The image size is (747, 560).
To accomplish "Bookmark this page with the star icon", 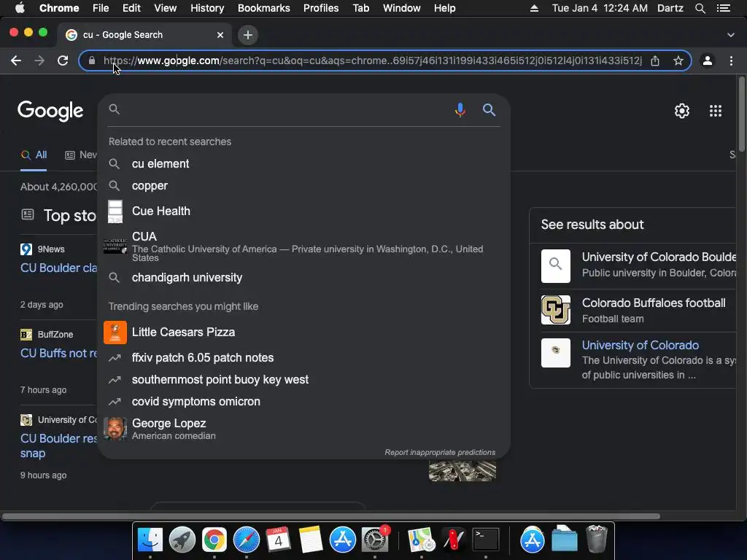I will click(x=678, y=61).
